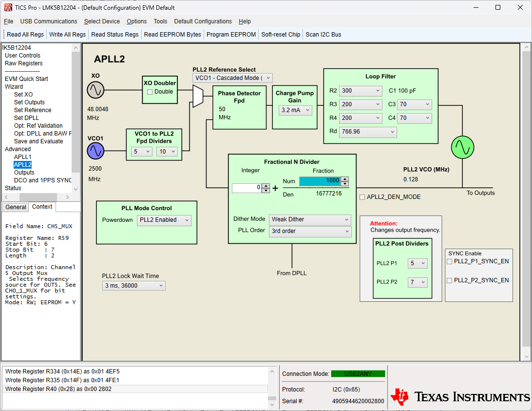Open the Loop Filter C3 dropdown
The width and height of the screenshot is (532, 411).
pos(414,104)
